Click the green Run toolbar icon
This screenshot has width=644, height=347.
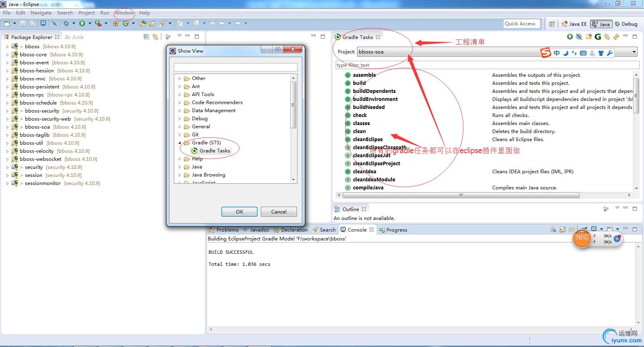pyautogui.click(x=82, y=23)
